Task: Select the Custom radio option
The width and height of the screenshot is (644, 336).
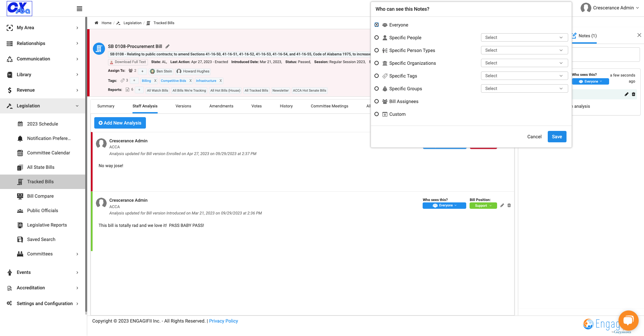Action: [377, 114]
